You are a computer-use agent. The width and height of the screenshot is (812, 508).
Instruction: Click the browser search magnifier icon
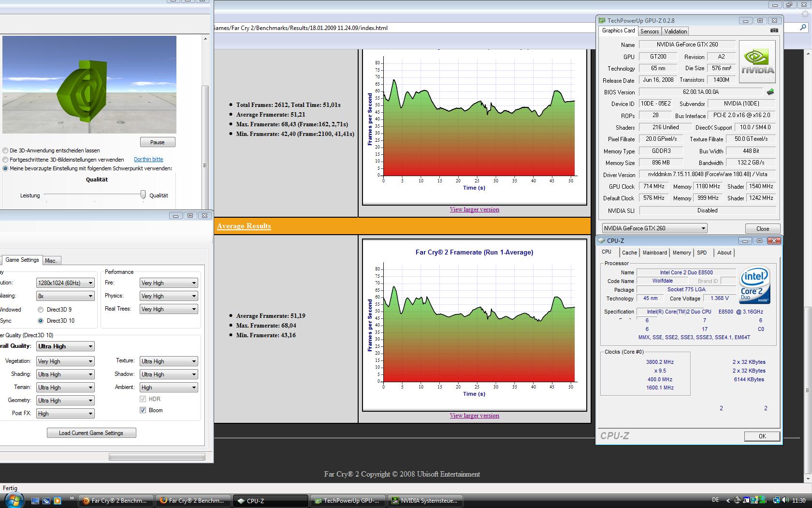tap(803, 28)
